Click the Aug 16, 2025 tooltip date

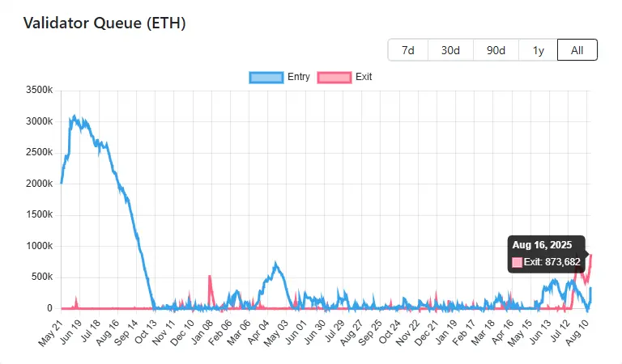tap(542, 245)
